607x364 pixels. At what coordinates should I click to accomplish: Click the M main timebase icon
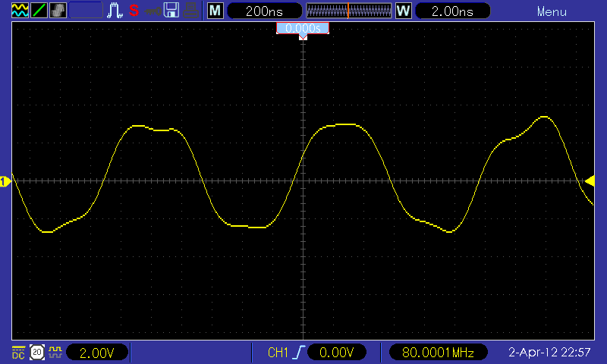point(215,11)
